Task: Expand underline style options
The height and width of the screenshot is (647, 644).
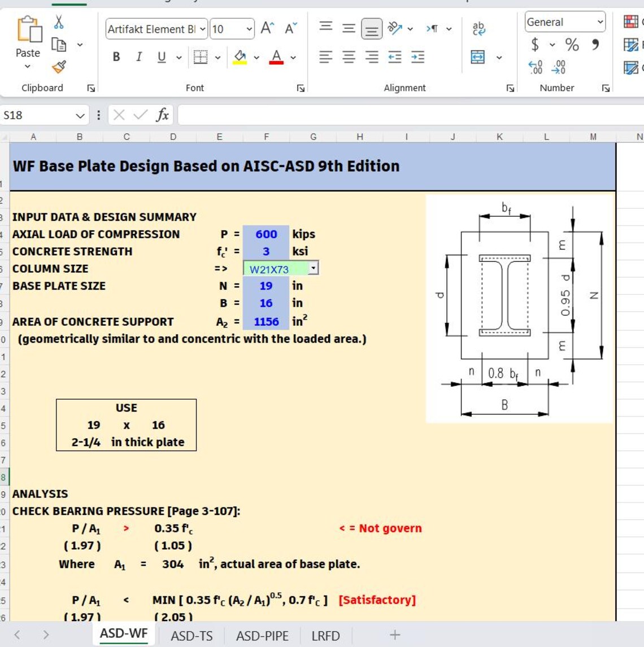Action: [x=179, y=58]
